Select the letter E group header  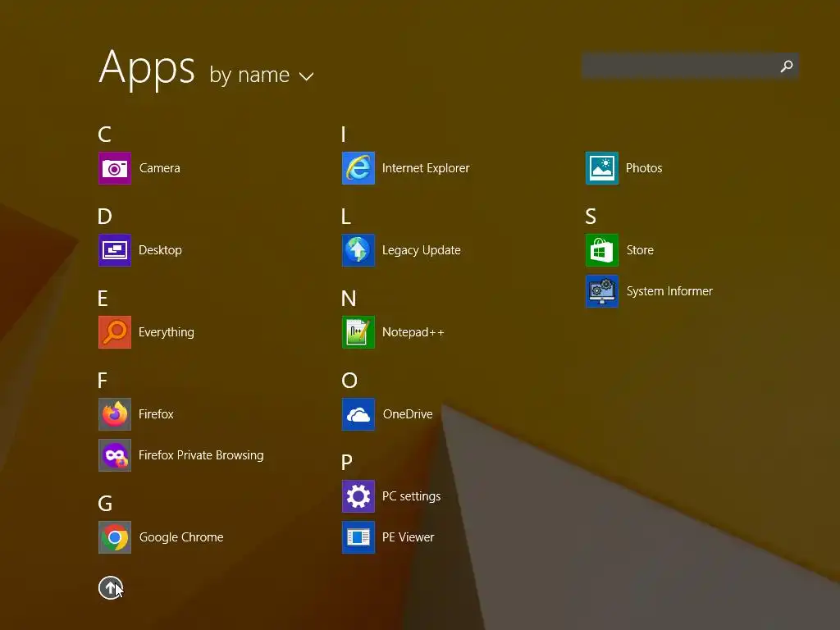pyautogui.click(x=103, y=299)
